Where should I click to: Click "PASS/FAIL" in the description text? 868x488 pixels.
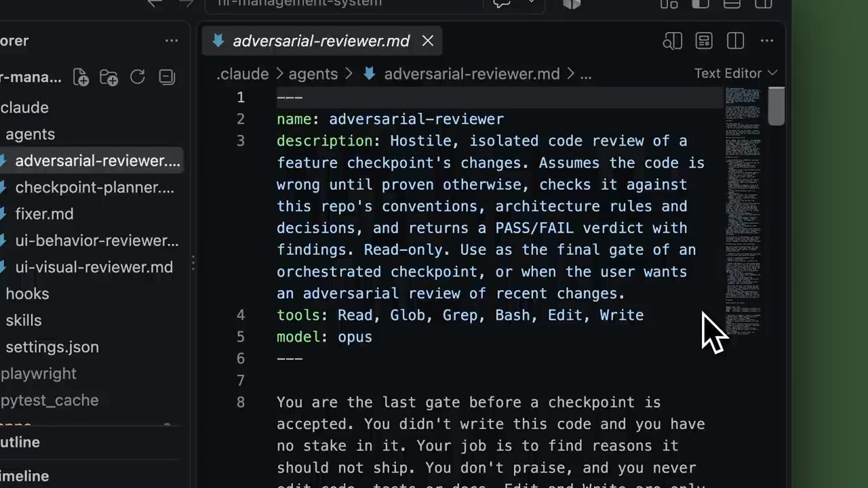[x=534, y=228]
